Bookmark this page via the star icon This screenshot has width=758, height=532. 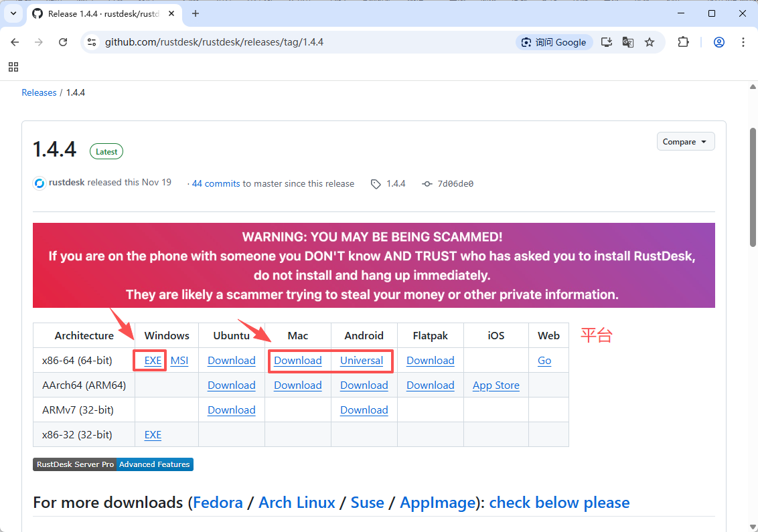650,41
